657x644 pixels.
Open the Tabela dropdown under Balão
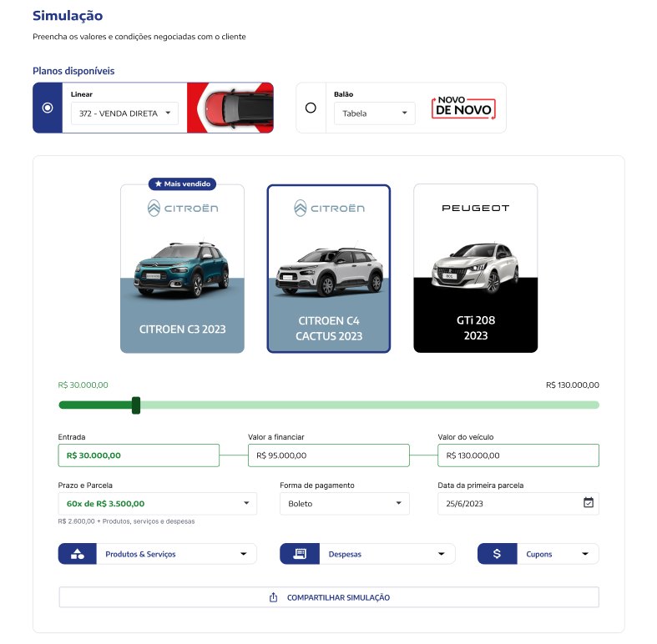click(375, 113)
